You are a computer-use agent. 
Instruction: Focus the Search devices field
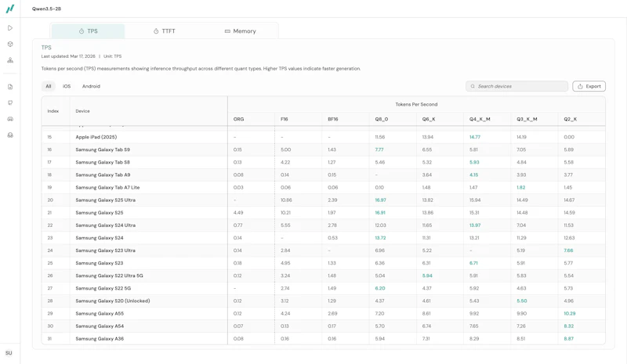516,86
